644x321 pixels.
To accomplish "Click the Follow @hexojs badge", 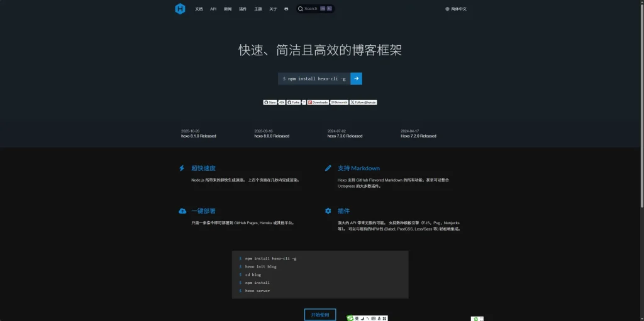I will tap(363, 102).
